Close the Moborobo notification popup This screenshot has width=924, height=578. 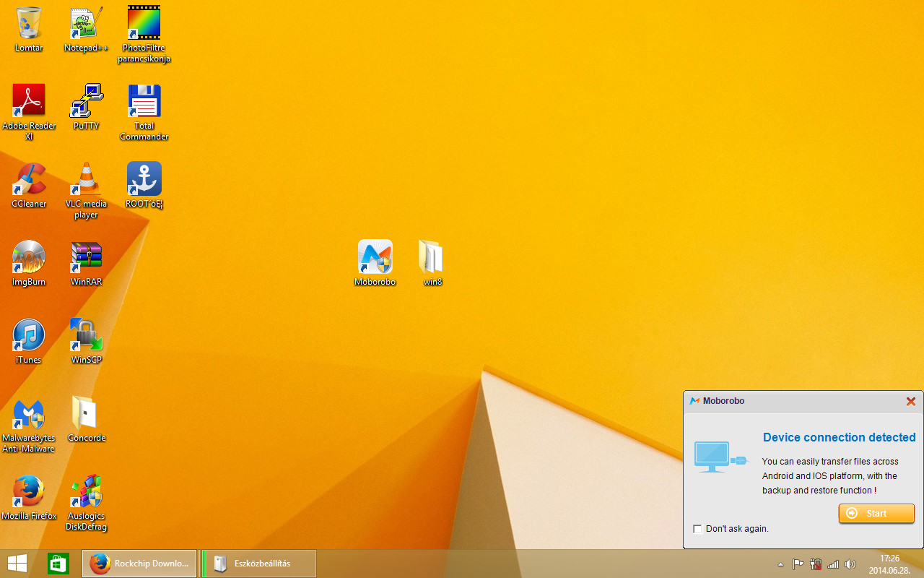[x=910, y=401]
